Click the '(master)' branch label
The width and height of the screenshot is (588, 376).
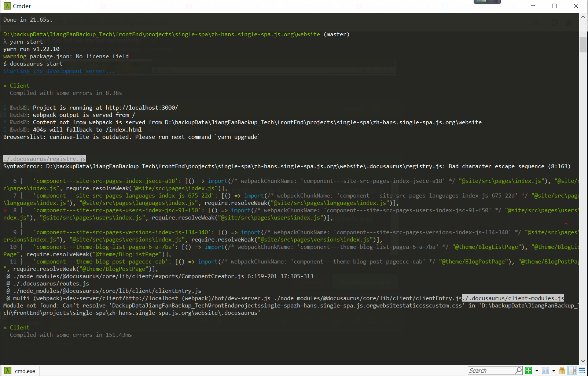337,34
